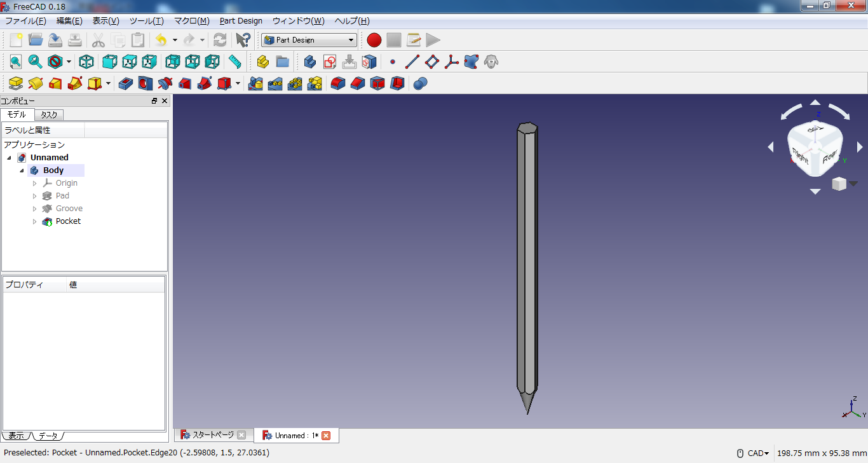Viewport: 868px width, 463px height.
Task: Refresh the document with recompute icon
Action: (x=220, y=40)
